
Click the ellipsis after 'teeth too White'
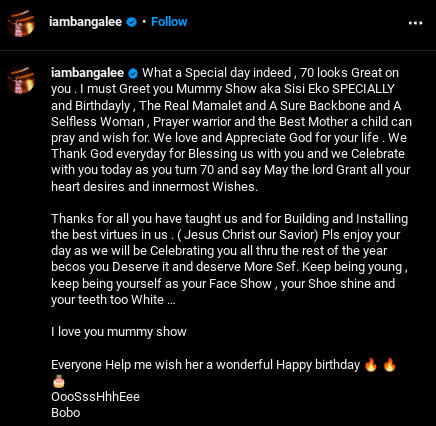[171, 301]
